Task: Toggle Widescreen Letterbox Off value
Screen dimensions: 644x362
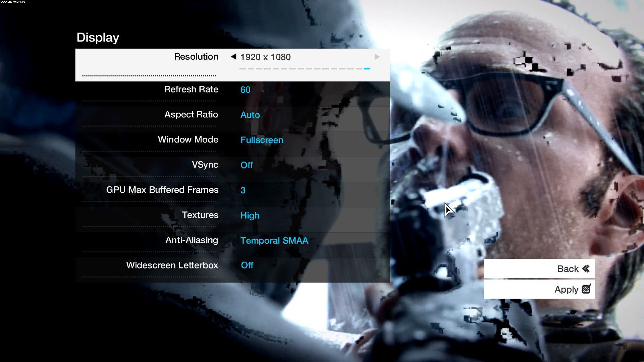Action: point(247,265)
